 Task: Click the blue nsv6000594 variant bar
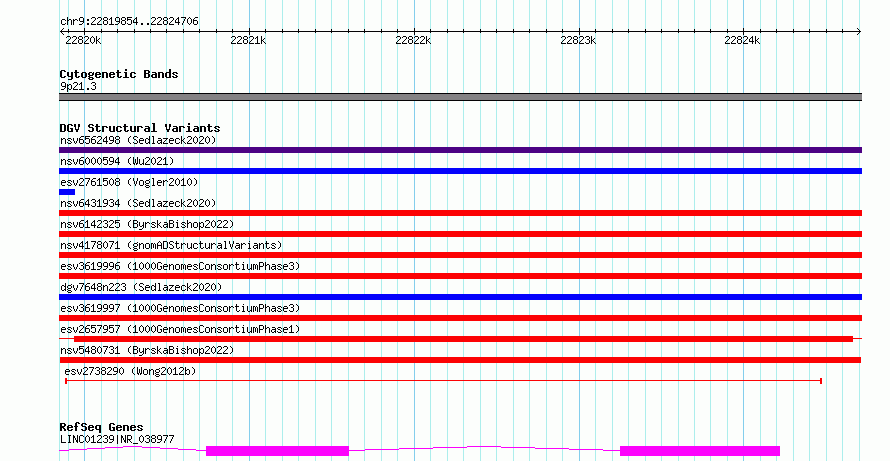point(460,171)
